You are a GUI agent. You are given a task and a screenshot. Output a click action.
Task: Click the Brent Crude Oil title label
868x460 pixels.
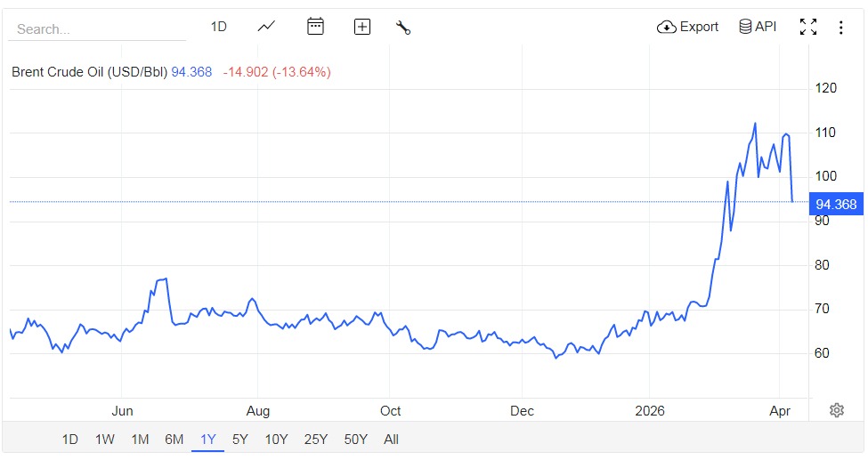tap(89, 72)
